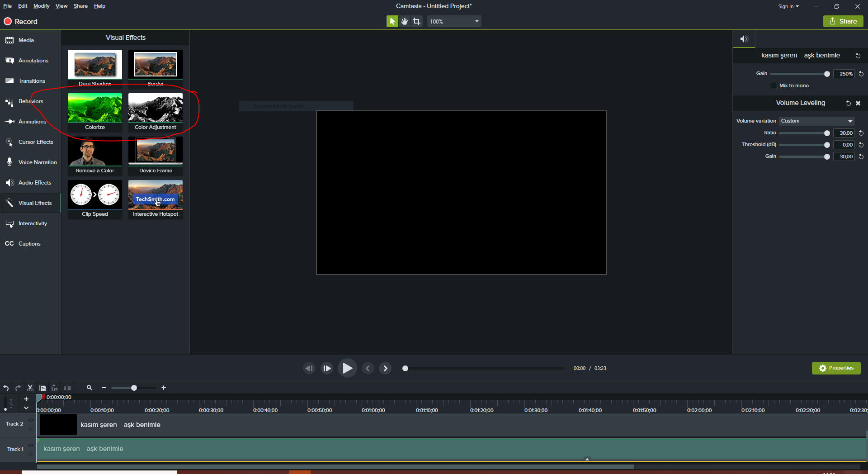
Task: Adjust the Ratio slider handle
Action: coord(827,133)
